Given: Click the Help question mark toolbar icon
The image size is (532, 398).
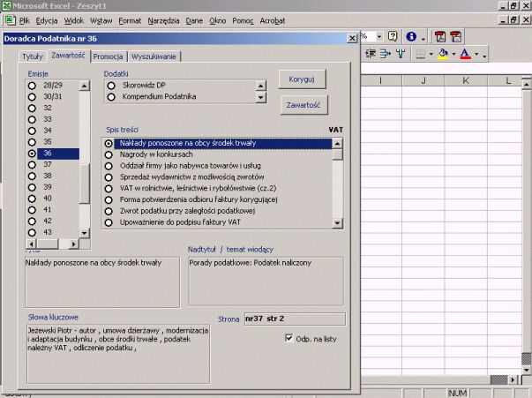Looking at the screenshot, I should point(392,37).
